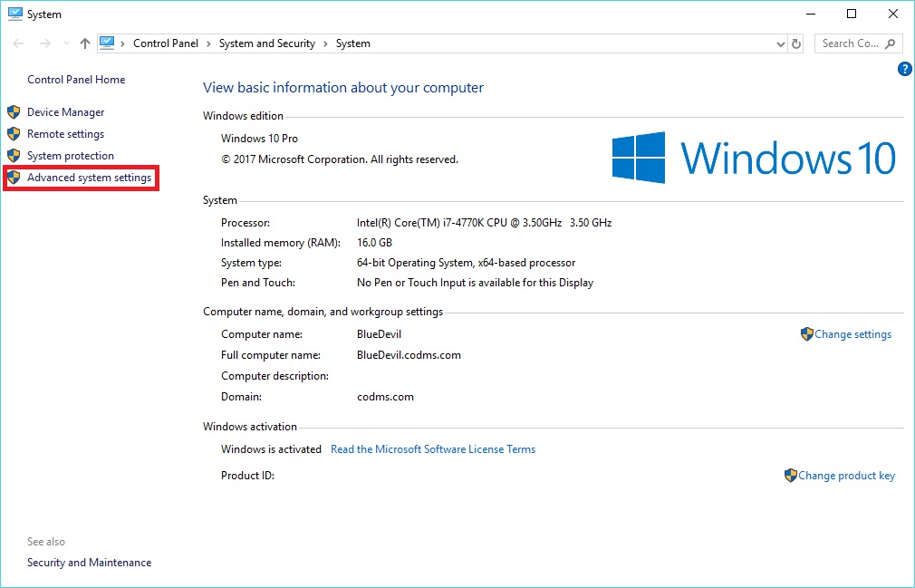This screenshot has height=588, width=915.
Task: Click the shield icon beside Change product key
Action: point(791,476)
